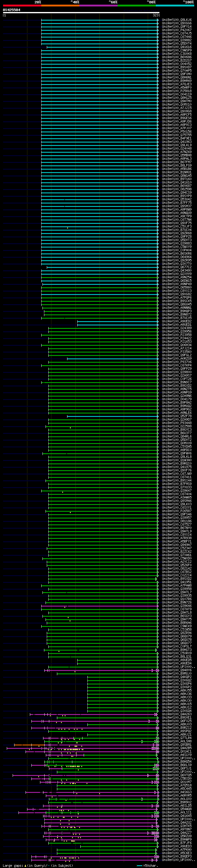Select hit label UniRef100_Q8H1Z5
Image resolution: width=197 pixels, height=868 pixels.
pos(177,98)
